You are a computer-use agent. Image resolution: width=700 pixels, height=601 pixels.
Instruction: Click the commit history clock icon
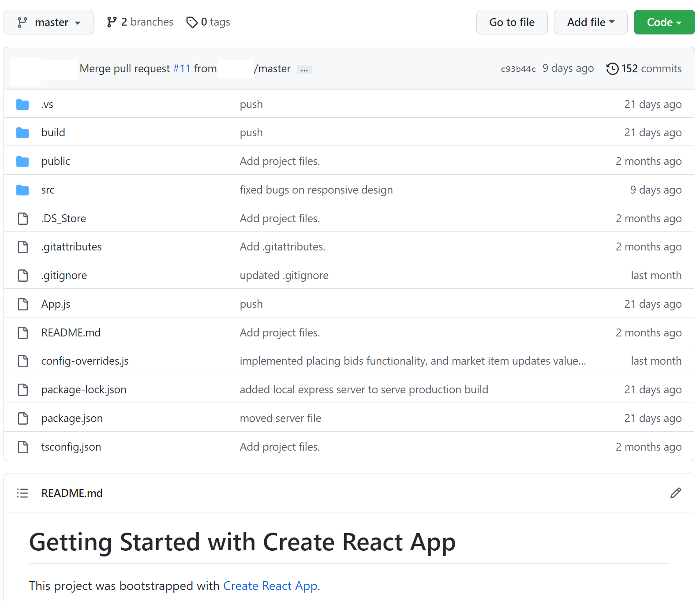pos(612,69)
